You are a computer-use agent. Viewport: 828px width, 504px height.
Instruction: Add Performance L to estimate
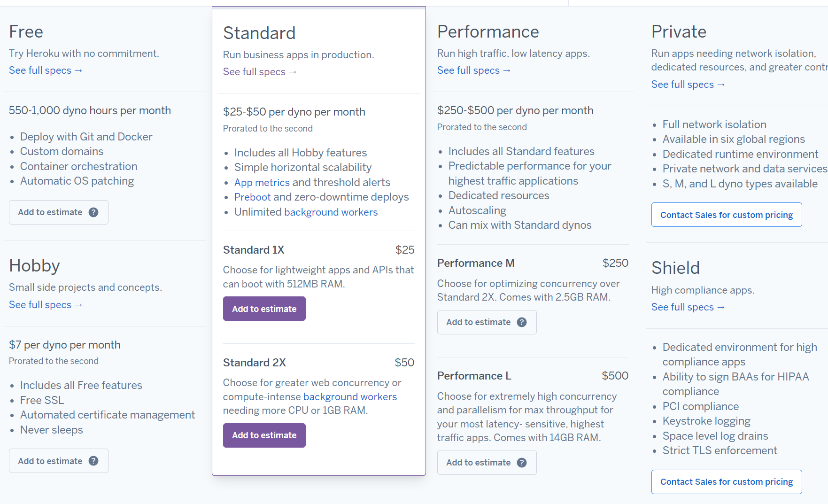tap(487, 463)
